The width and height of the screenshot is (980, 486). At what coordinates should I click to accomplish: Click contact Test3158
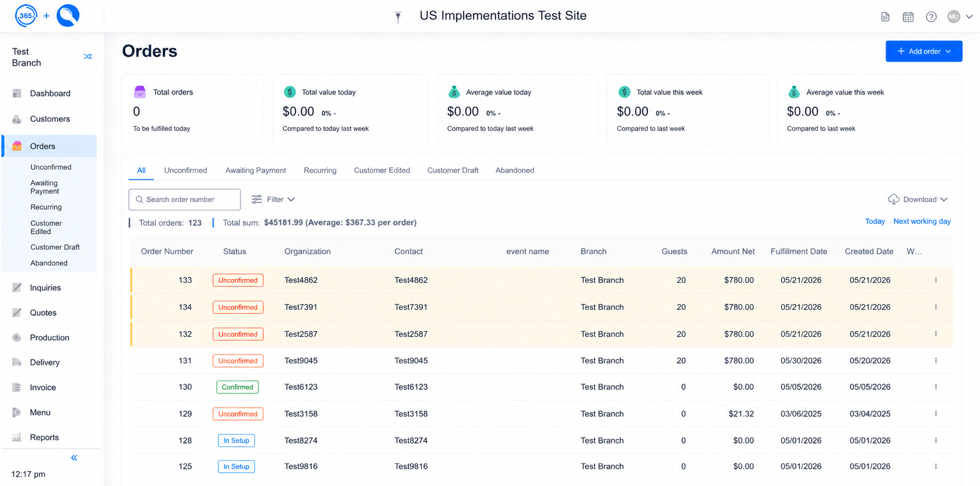click(410, 414)
